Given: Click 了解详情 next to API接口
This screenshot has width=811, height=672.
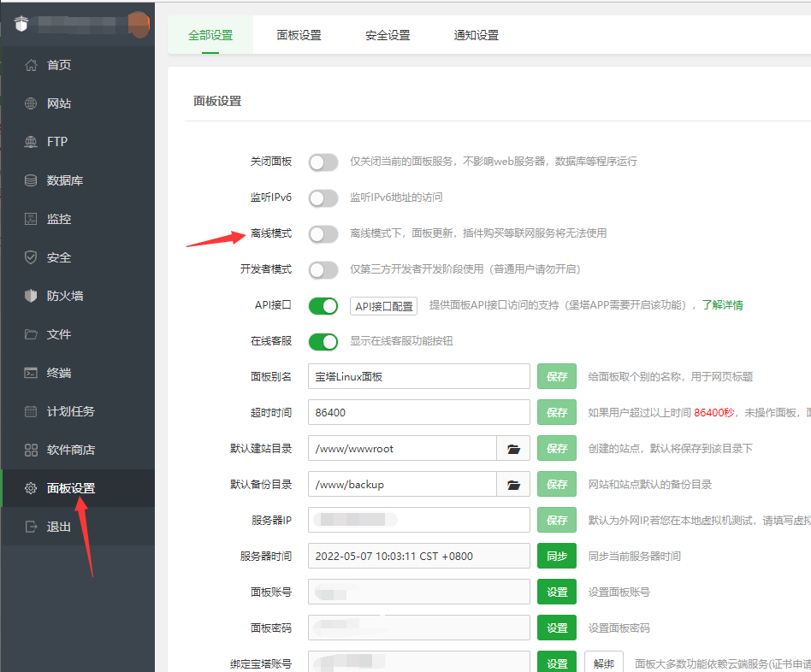Looking at the screenshot, I should 721,305.
